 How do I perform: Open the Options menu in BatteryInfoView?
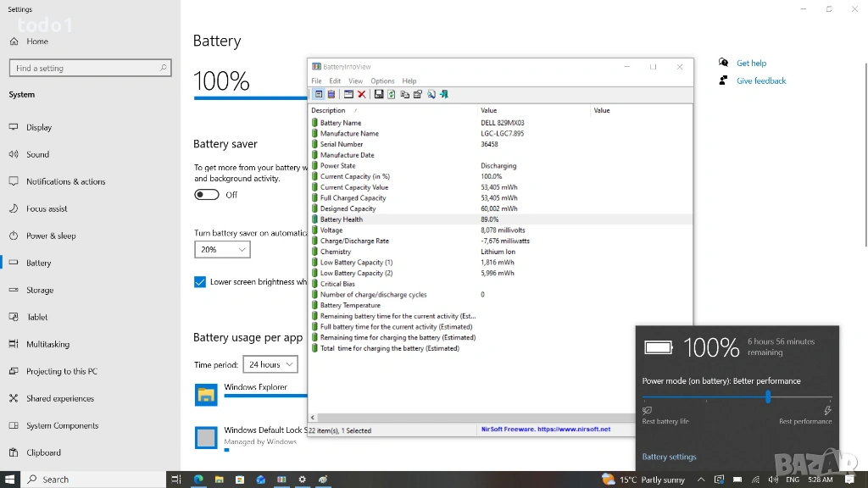click(382, 81)
